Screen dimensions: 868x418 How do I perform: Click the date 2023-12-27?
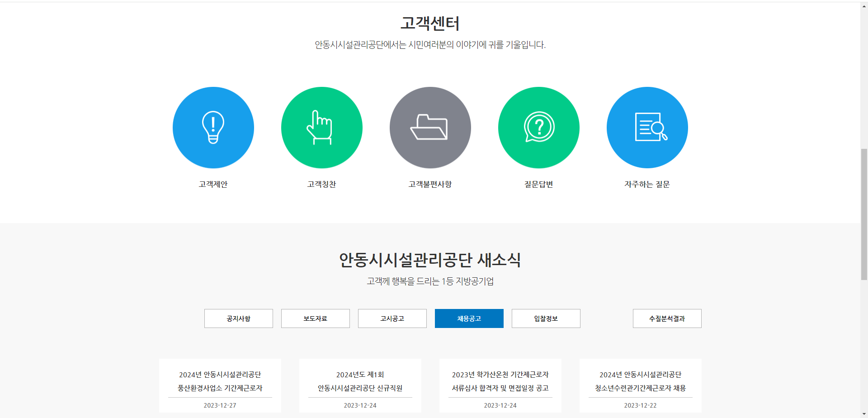tap(220, 405)
